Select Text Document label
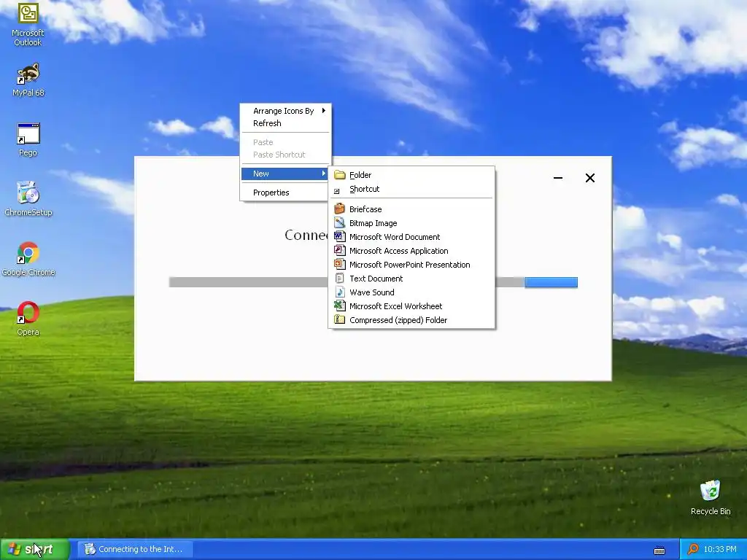The image size is (747, 560). point(376,278)
